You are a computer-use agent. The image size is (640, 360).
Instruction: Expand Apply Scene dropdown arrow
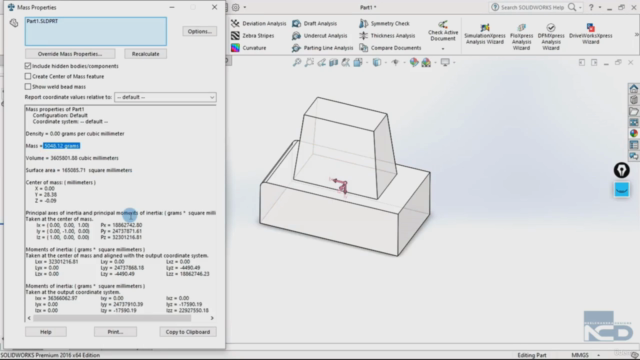click(x=435, y=62)
